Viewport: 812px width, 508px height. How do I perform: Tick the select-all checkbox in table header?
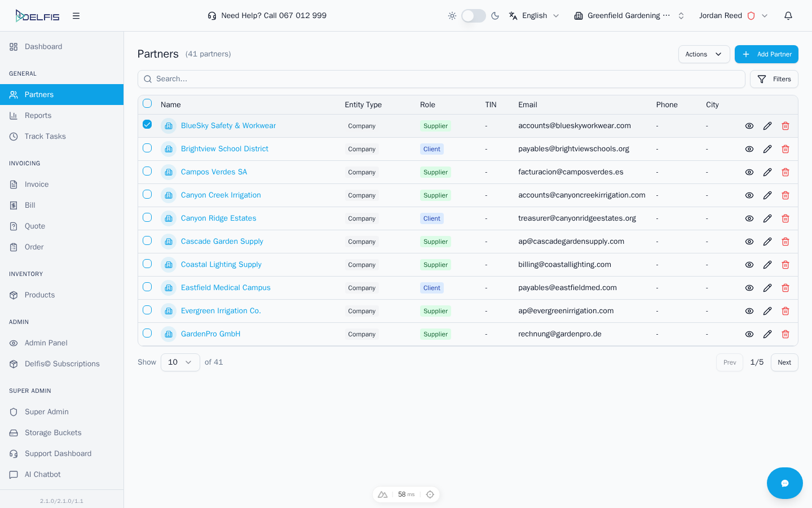click(147, 104)
